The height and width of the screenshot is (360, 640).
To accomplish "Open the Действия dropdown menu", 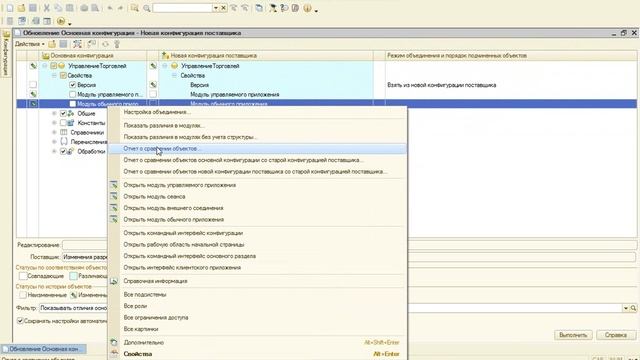I will click(x=30, y=44).
